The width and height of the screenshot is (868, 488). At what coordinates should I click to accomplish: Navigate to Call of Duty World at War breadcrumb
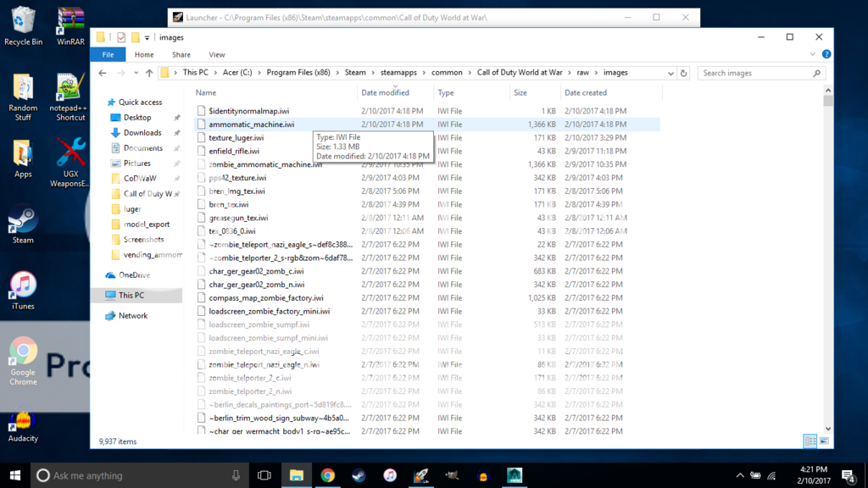(520, 73)
